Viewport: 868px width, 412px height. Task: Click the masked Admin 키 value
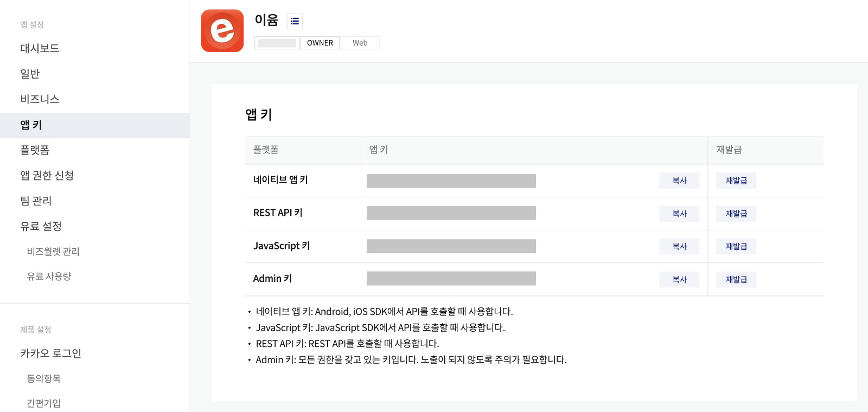tap(451, 279)
